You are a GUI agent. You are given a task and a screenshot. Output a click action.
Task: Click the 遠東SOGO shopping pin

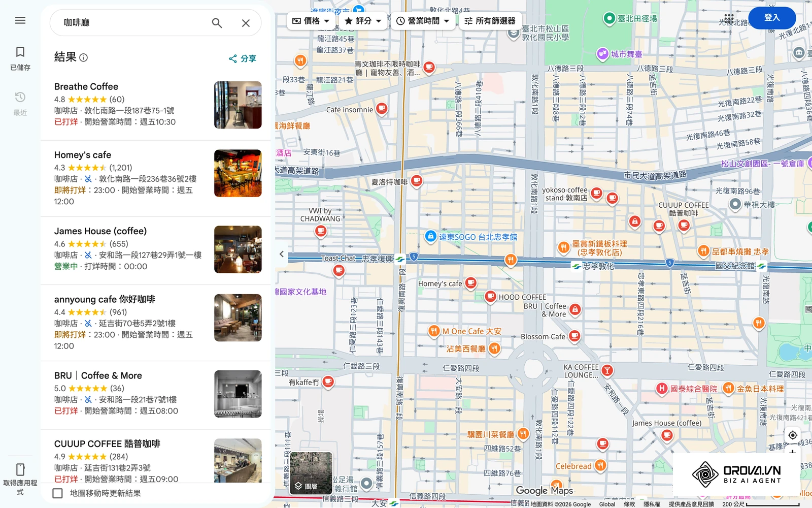(430, 236)
